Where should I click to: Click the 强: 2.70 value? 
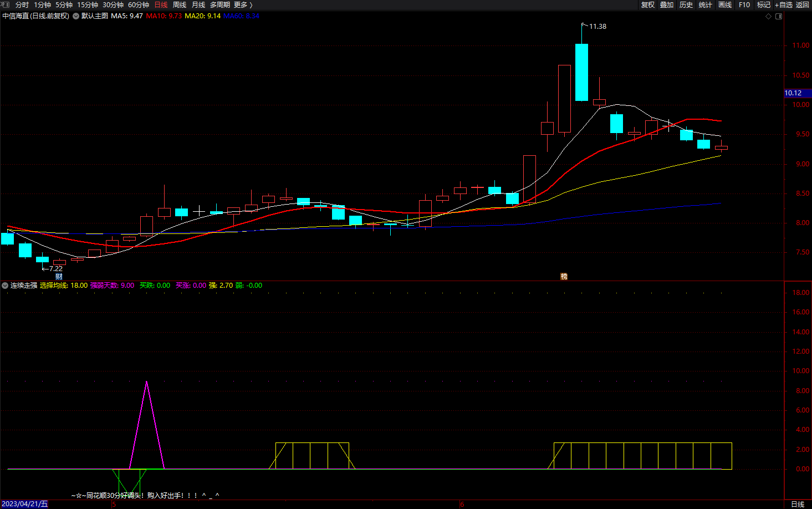[221, 286]
